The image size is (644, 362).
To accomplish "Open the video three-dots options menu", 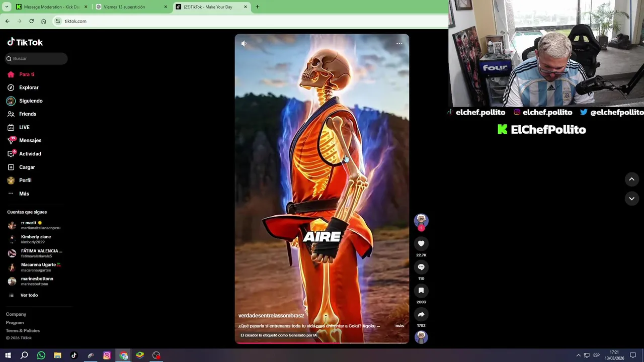I will tap(399, 44).
